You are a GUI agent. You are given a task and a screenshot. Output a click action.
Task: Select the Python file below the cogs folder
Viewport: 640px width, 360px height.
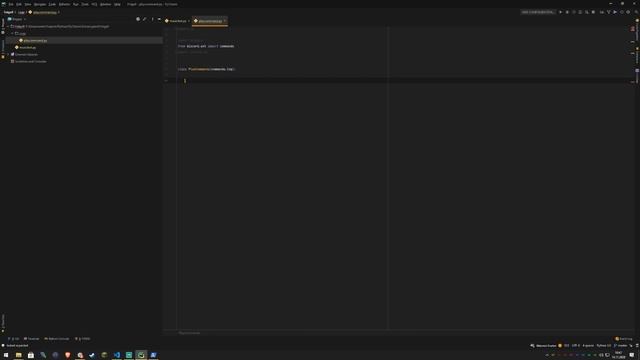tap(27, 47)
